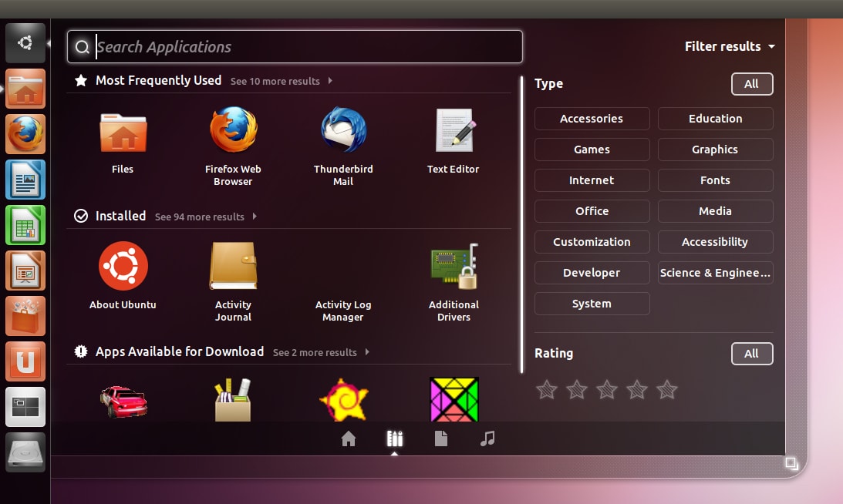Toggle the Customization type filter
The image size is (843, 504).
coord(592,242)
